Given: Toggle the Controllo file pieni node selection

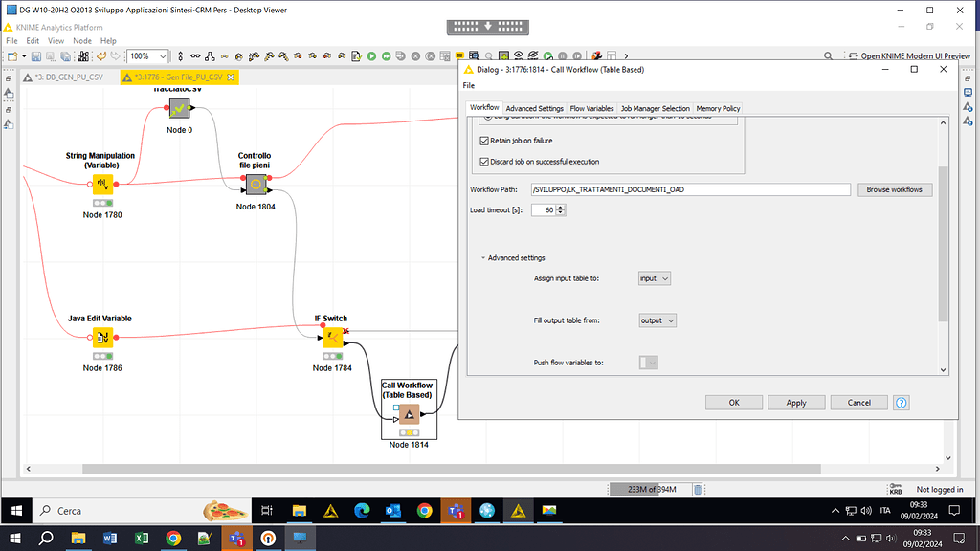Looking at the screenshot, I should [x=255, y=184].
